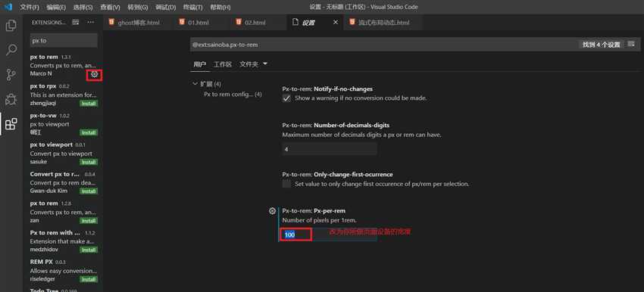644x292 pixels.
Task: Click the Px-per-rem value input
Action: [330, 235]
